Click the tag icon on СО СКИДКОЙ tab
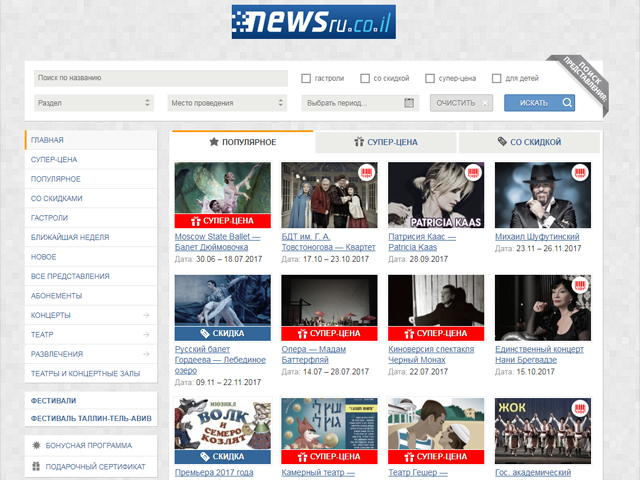Image resolution: width=640 pixels, height=480 pixels. pos(502,141)
